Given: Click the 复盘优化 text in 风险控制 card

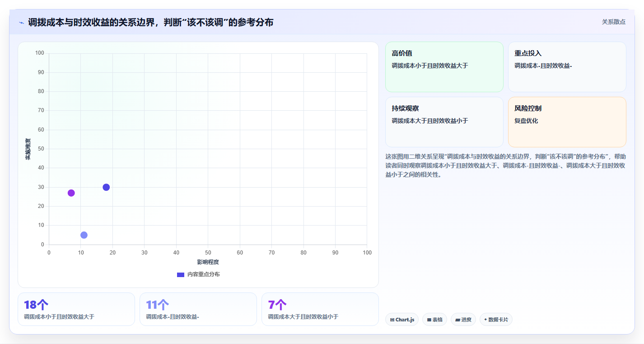Looking at the screenshot, I should 526,121.
